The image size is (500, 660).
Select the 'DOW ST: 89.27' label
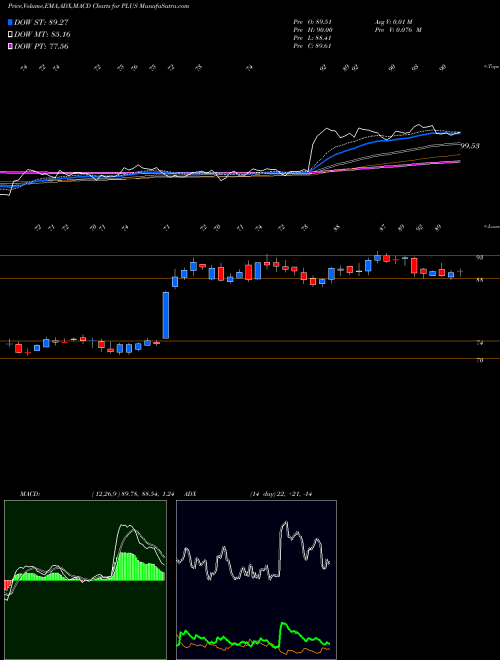[41, 22]
